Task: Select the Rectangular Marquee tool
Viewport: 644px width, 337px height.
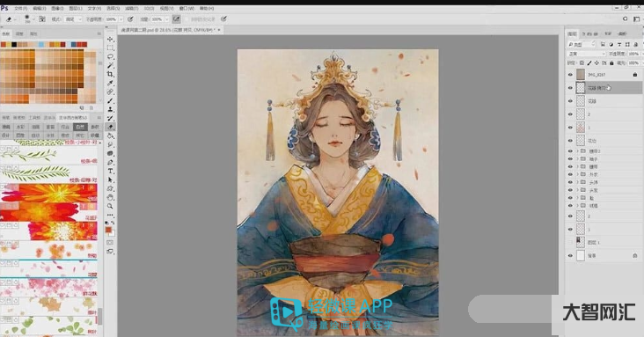Action: (x=110, y=48)
